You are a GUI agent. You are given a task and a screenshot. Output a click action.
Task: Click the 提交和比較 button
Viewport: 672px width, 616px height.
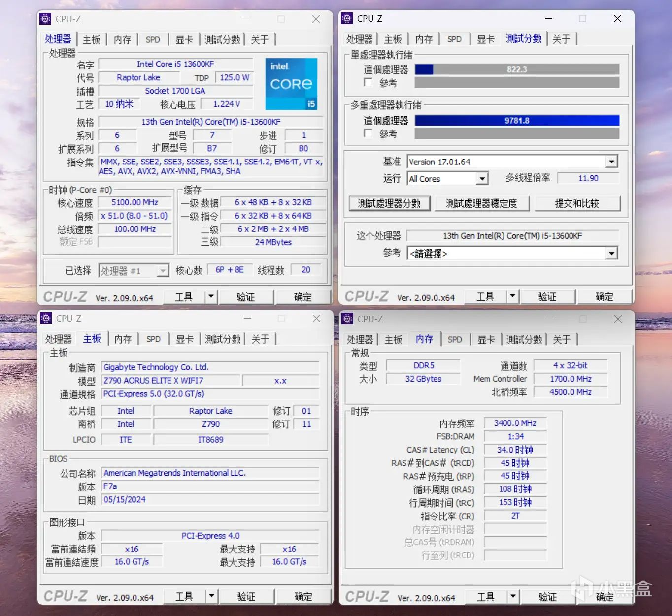pos(577,203)
